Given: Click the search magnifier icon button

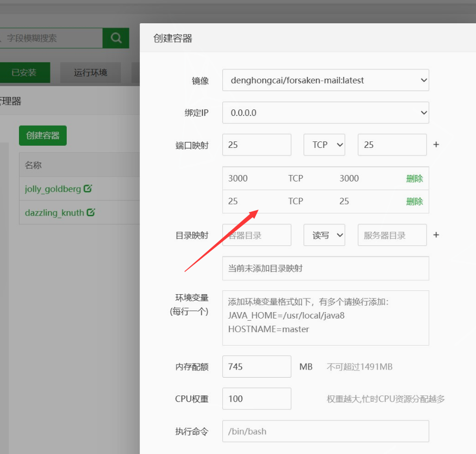Looking at the screenshot, I should pos(115,38).
